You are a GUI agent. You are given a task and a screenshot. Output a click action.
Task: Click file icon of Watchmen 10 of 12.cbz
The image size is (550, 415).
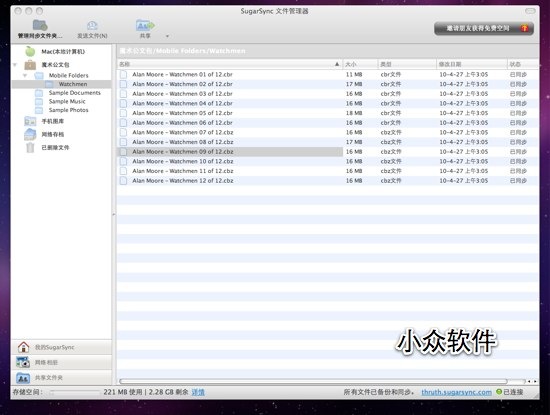pyautogui.click(x=123, y=161)
